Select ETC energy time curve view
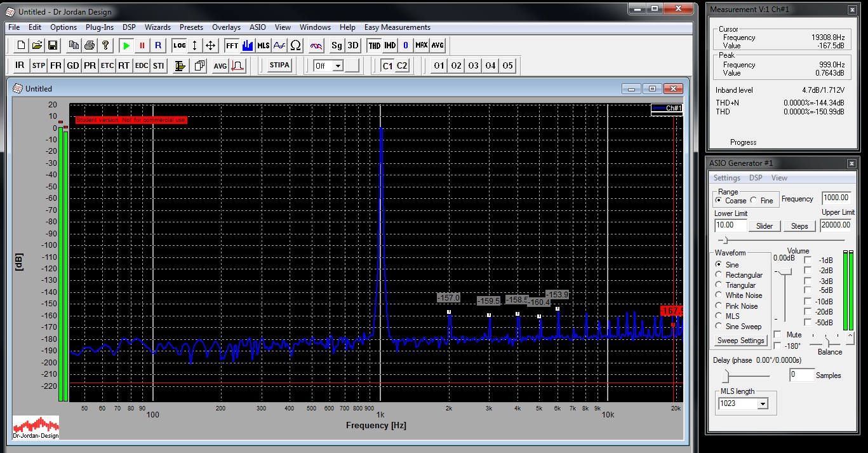 pos(107,65)
